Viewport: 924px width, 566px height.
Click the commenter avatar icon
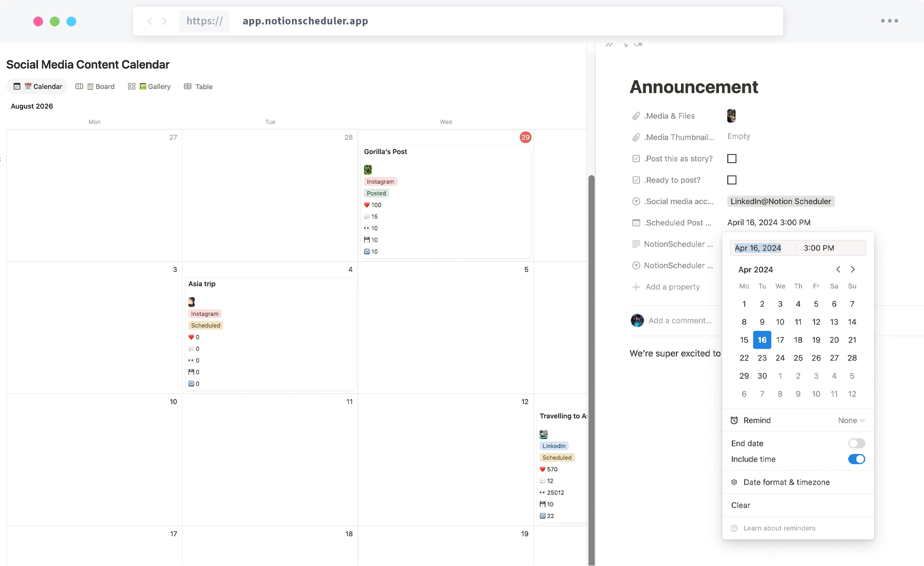click(x=637, y=320)
